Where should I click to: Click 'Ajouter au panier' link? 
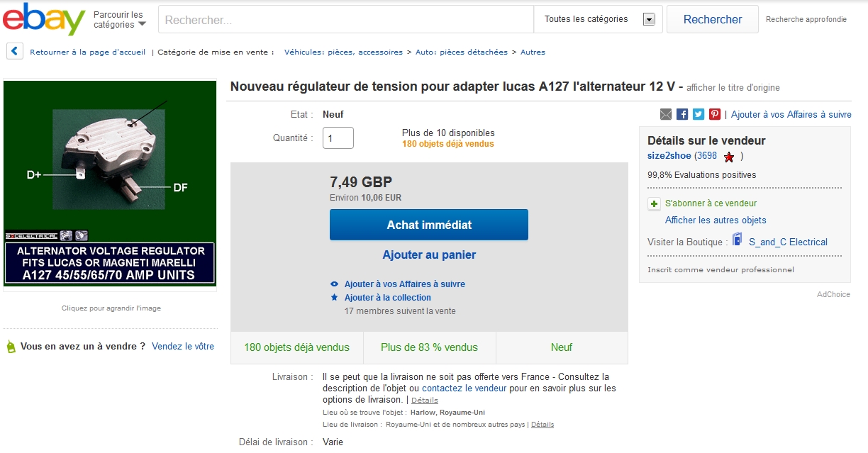[x=429, y=255]
